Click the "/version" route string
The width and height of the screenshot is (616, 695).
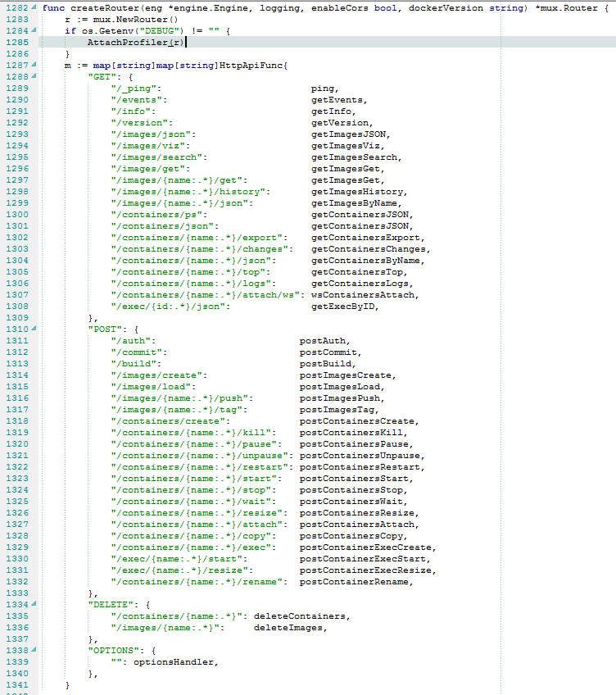tap(139, 123)
